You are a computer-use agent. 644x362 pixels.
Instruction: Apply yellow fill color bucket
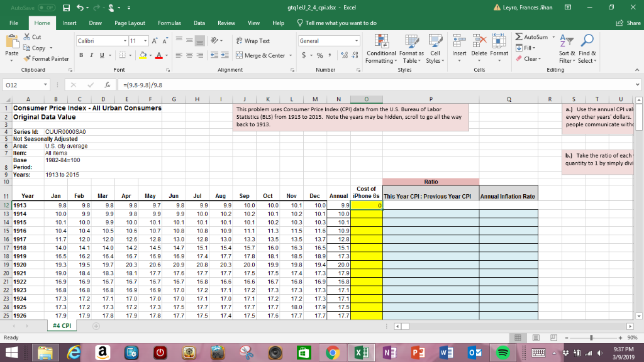143,55
